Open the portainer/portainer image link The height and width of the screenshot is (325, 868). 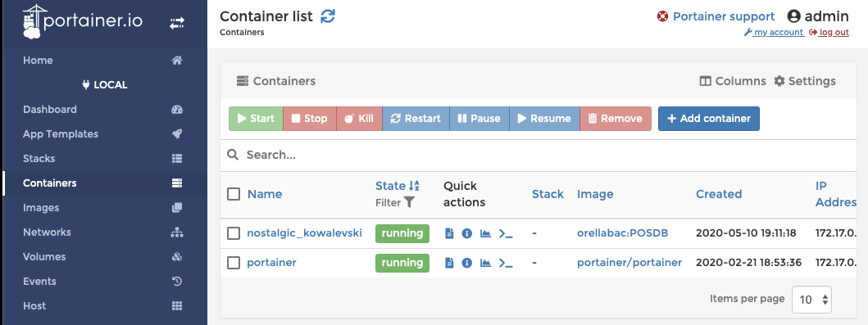click(629, 263)
